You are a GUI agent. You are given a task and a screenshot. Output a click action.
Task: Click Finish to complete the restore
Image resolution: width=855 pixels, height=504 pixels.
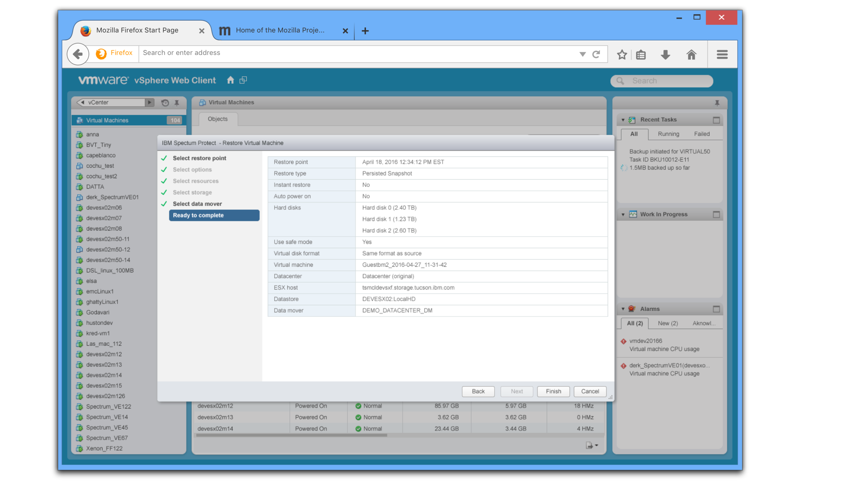(553, 391)
